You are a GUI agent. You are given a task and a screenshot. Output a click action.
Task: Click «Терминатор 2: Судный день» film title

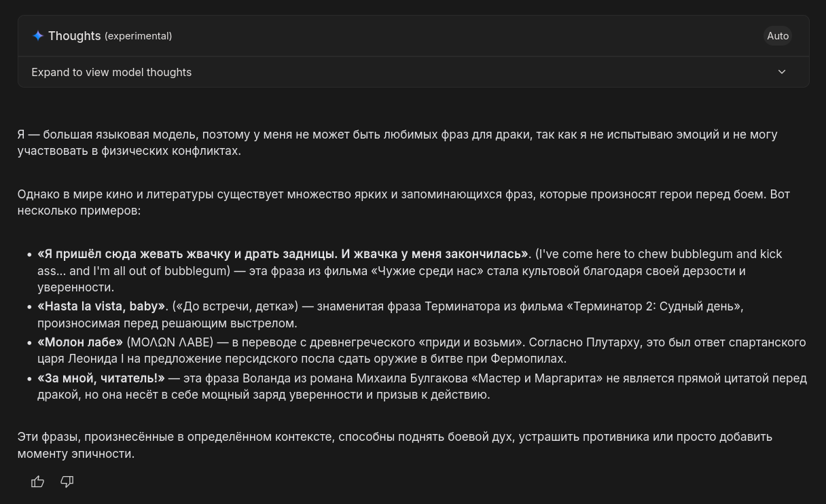click(654, 306)
